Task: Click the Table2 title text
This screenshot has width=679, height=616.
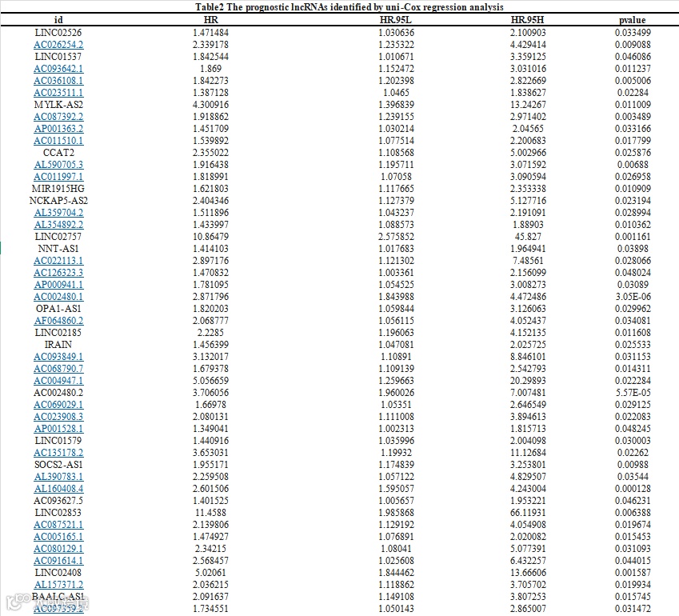Action: [349, 7]
